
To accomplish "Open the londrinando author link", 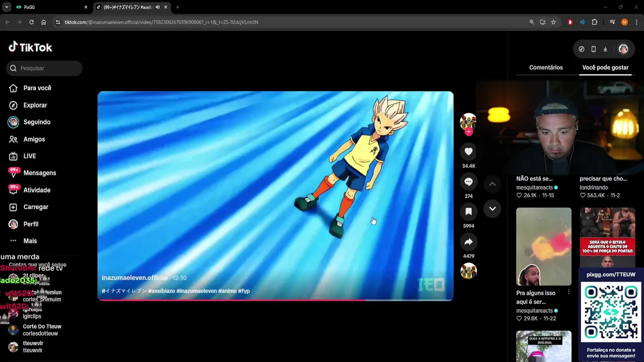I will pos(594,188).
